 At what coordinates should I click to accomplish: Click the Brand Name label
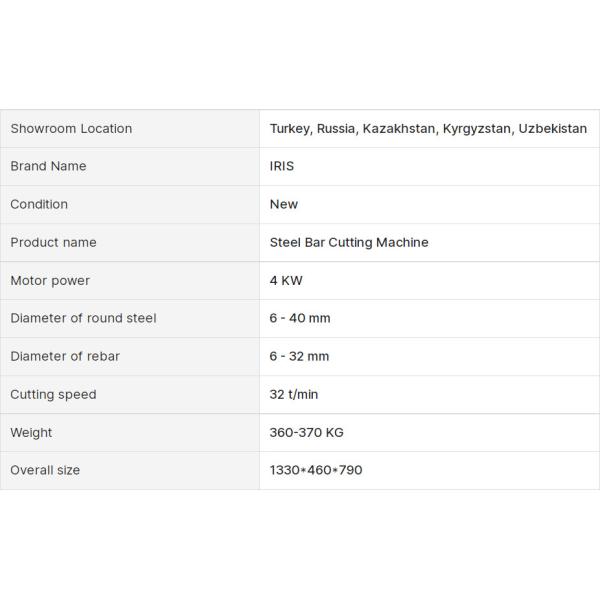coord(48,166)
